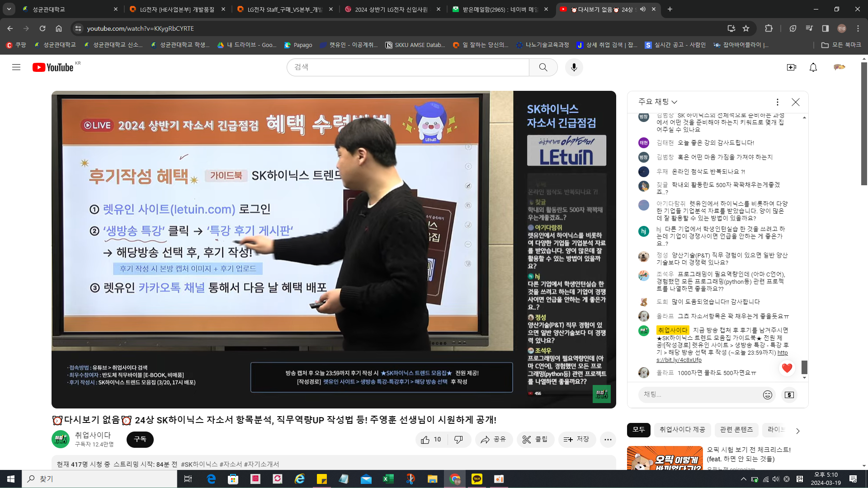Open the YouTube account avatar menu
Screen dimensions: 868x488
(x=839, y=67)
